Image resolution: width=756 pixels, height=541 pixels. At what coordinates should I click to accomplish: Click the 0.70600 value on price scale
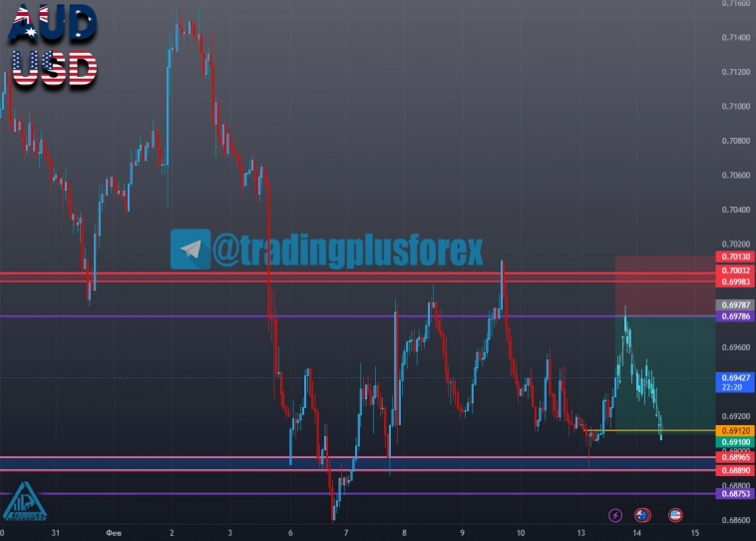tap(736, 176)
